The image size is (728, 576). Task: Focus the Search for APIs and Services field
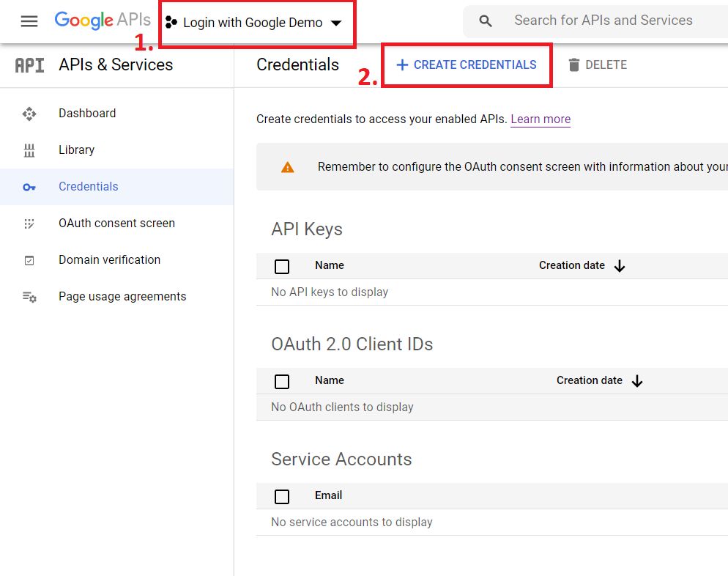(603, 21)
